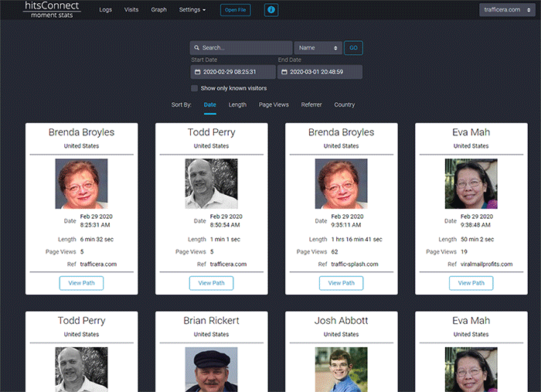Sort visitors by Page Views
The image size is (541, 392).
(x=274, y=104)
